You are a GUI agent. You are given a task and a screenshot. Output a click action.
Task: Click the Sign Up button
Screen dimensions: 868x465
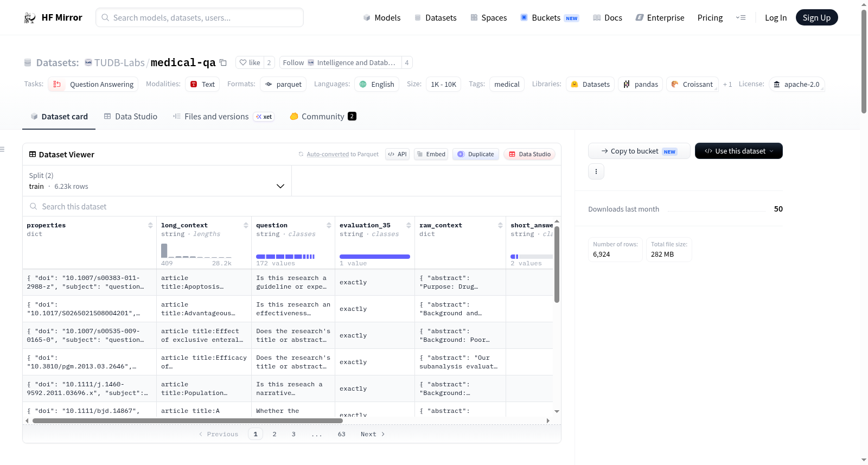point(816,17)
